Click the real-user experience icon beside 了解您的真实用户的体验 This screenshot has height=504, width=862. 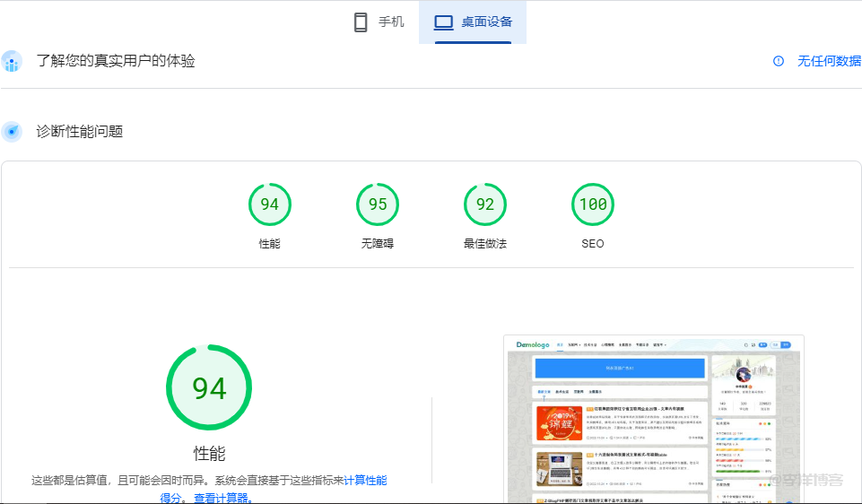[x=12, y=61]
